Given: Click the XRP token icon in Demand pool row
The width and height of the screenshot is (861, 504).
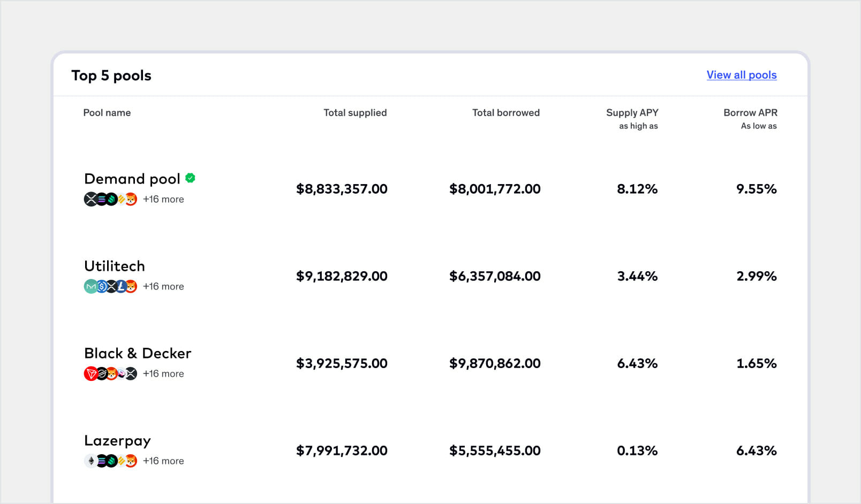Looking at the screenshot, I should tap(91, 200).
